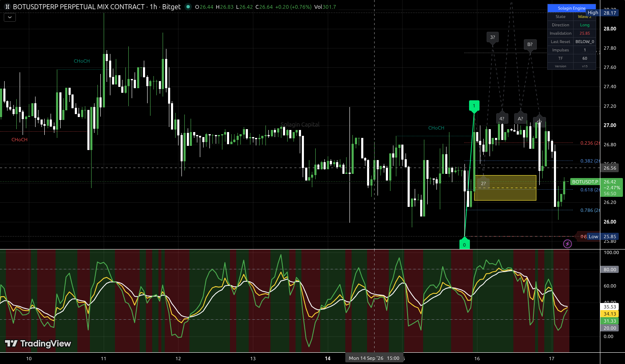Image resolution: width=625 pixels, height=364 pixels.
Task: Select the 2? wave label
Action: click(483, 183)
